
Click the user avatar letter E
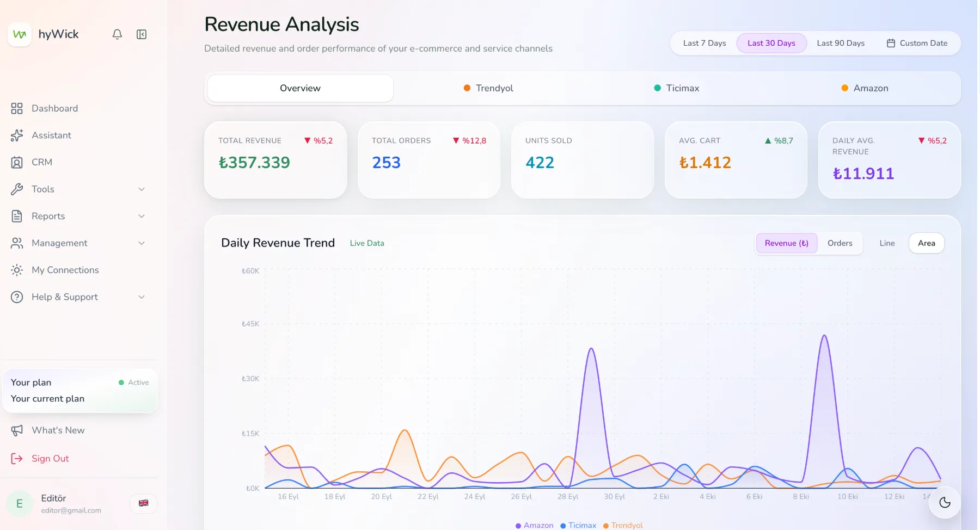(20, 504)
